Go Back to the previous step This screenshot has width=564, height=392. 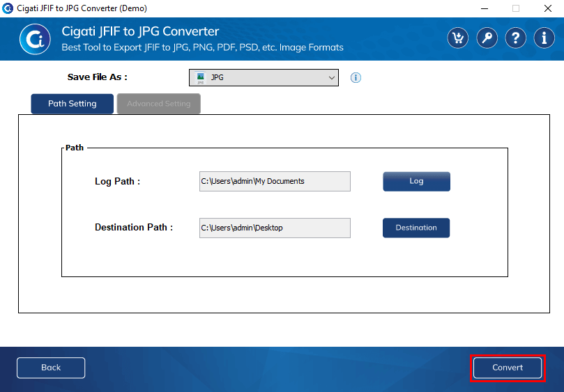pos(51,368)
